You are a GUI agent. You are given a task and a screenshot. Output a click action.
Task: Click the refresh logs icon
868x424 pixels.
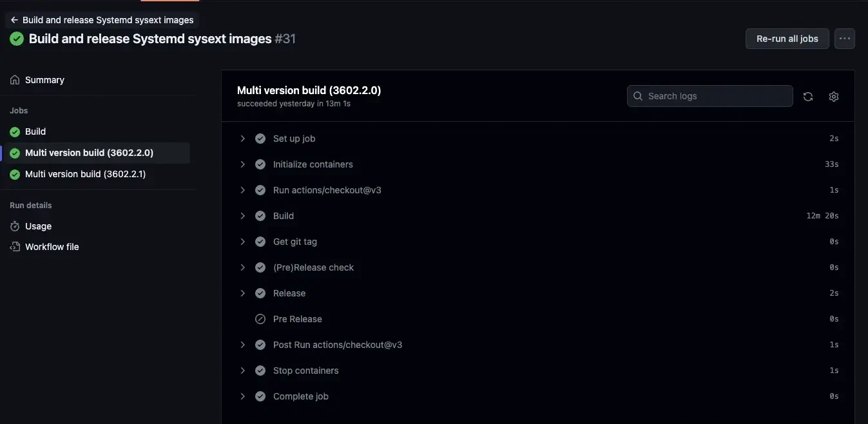pyautogui.click(x=808, y=96)
